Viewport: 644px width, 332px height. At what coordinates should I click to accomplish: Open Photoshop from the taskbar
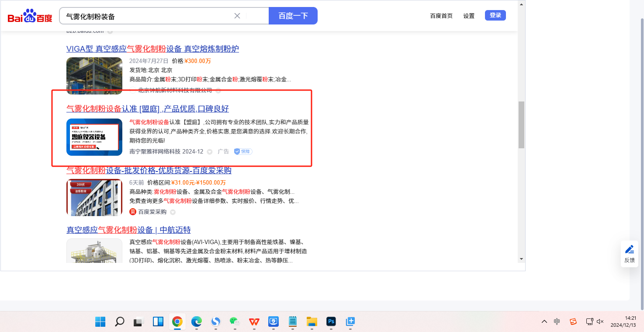331,322
